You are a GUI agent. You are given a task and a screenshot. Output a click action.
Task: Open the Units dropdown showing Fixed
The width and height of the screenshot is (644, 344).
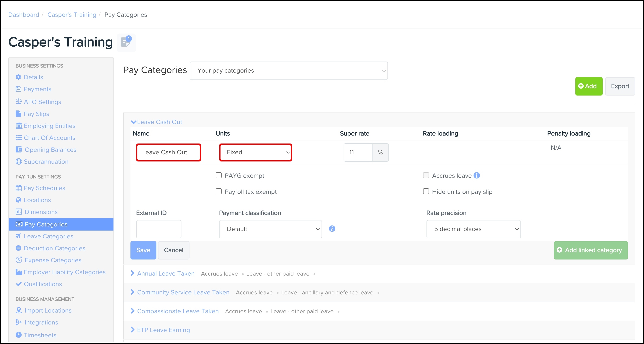(x=255, y=152)
